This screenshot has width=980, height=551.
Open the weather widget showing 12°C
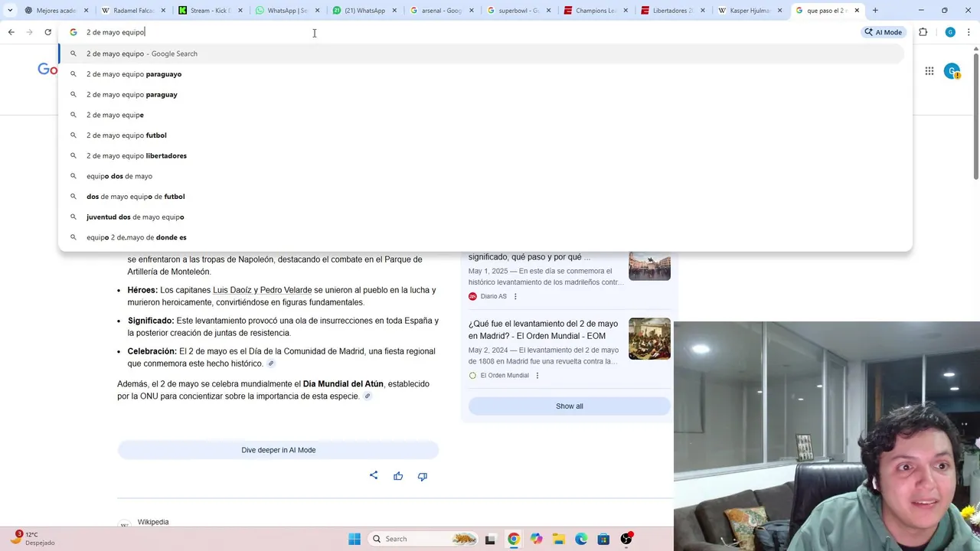(x=34, y=538)
